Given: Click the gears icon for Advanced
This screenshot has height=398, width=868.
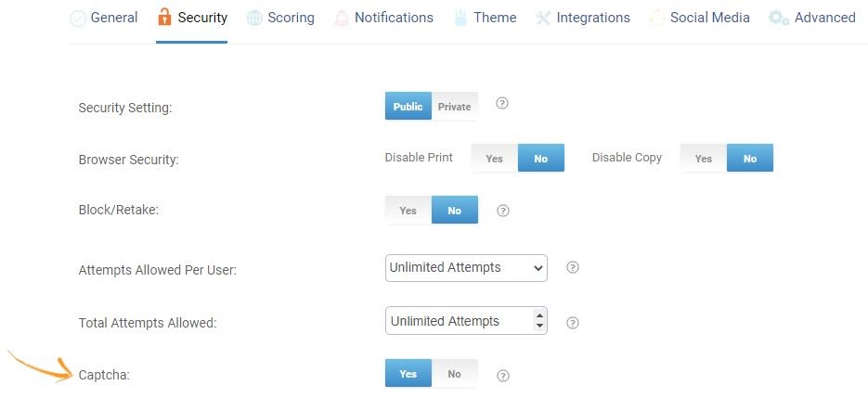Looking at the screenshot, I should tap(779, 18).
